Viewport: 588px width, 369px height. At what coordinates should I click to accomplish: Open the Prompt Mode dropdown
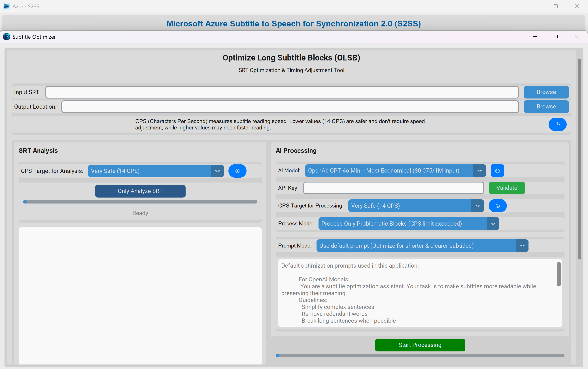pyautogui.click(x=522, y=246)
